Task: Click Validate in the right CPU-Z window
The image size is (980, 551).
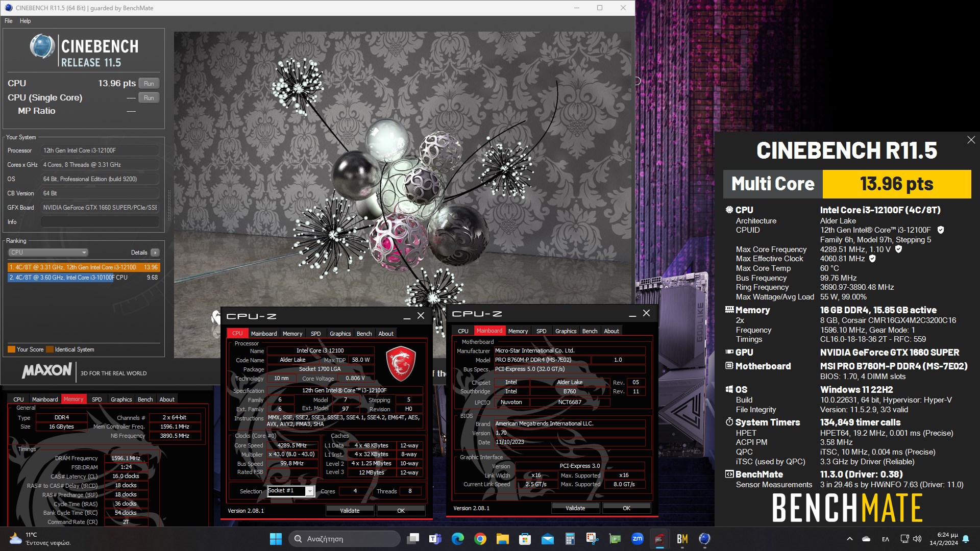Action: pos(575,508)
